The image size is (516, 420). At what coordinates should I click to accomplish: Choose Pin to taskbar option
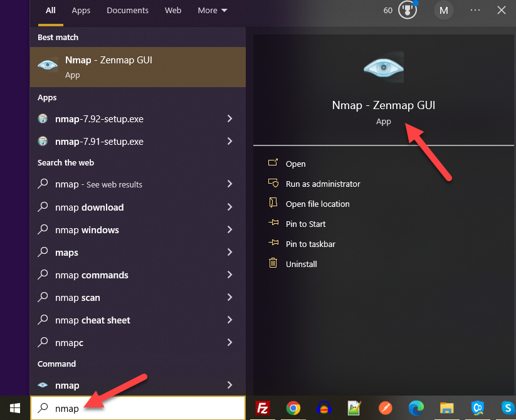310,244
